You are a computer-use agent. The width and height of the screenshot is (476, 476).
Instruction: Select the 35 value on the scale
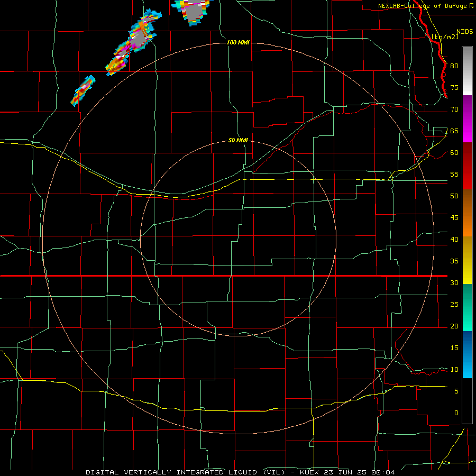tap(454, 261)
